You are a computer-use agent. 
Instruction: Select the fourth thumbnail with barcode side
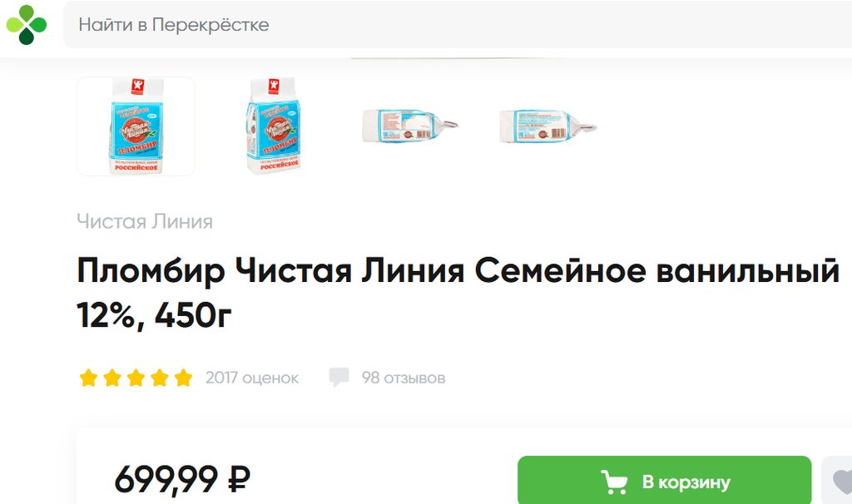[547, 126]
